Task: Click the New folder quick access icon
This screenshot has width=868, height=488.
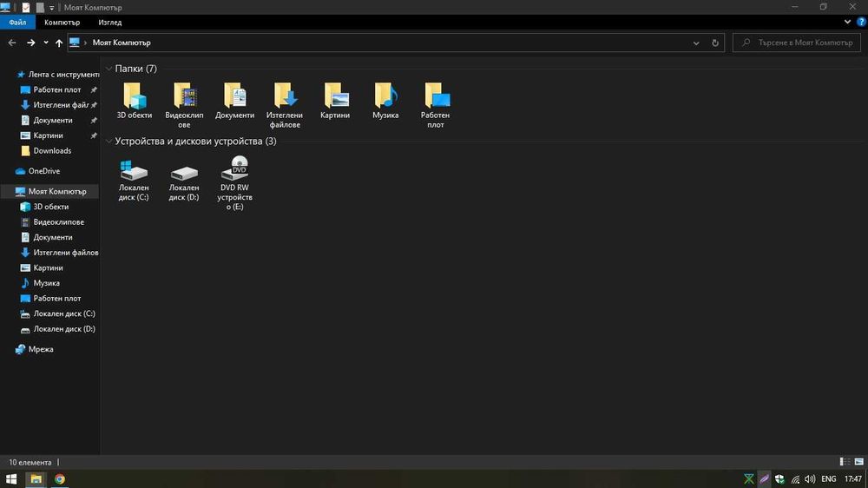Action: coord(40,7)
